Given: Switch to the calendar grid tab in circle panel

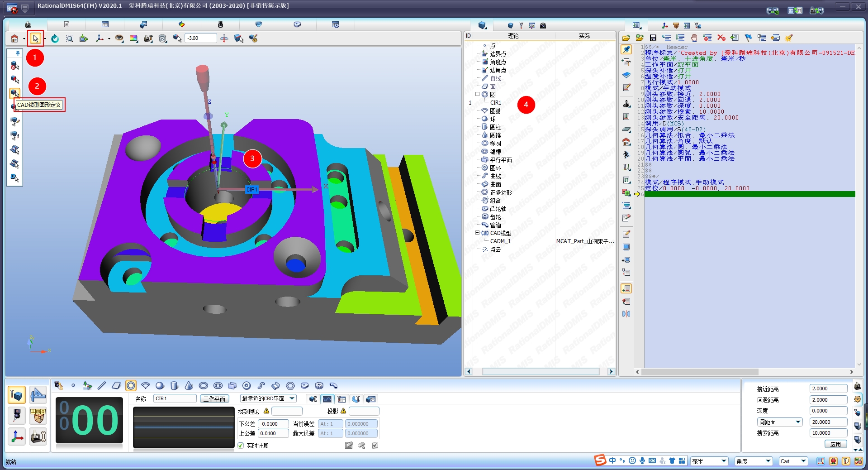Looking at the screenshot, I should (x=342, y=399).
